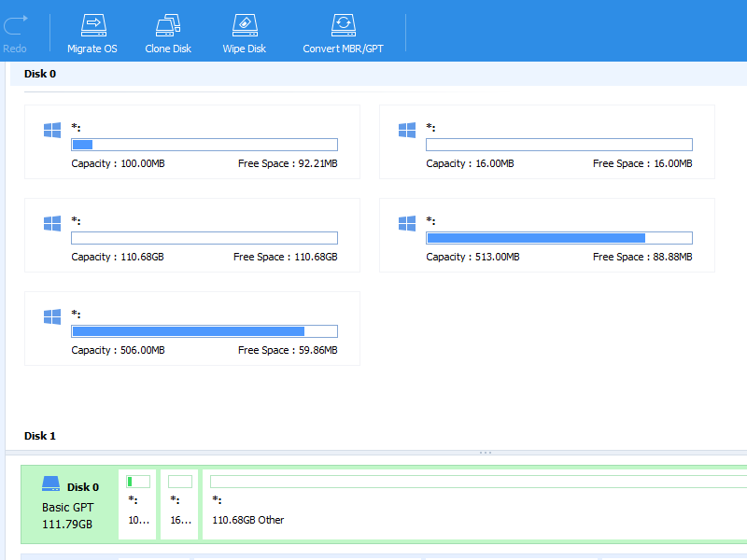The width and height of the screenshot is (747, 560).
Task: Click the Windows icon on the 100.00MB partition
Action: point(52,131)
